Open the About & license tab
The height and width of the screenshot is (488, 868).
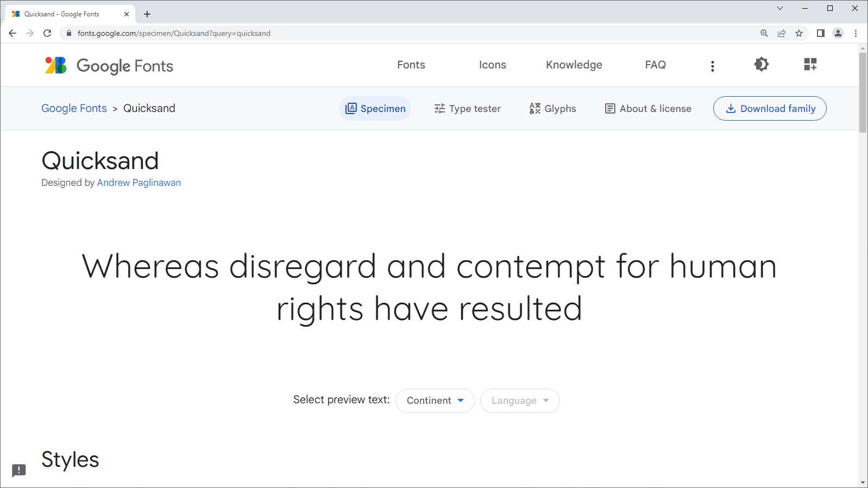648,109
